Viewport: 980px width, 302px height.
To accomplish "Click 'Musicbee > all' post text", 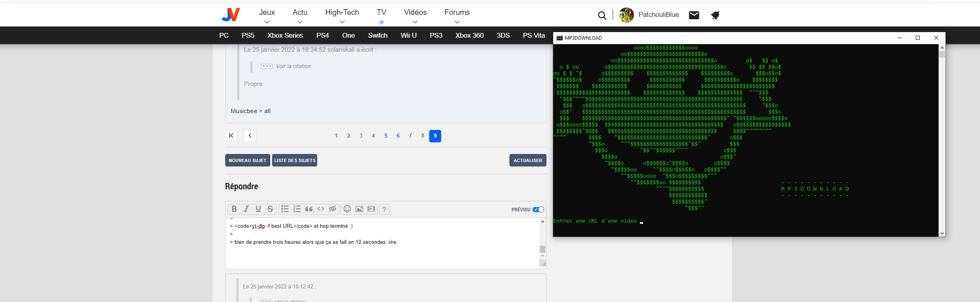I will (x=251, y=111).
